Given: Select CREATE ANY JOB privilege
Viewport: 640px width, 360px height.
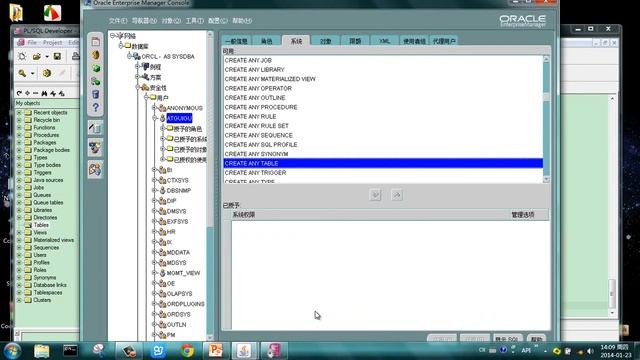Looking at the screenshot, I should (383, 60).
